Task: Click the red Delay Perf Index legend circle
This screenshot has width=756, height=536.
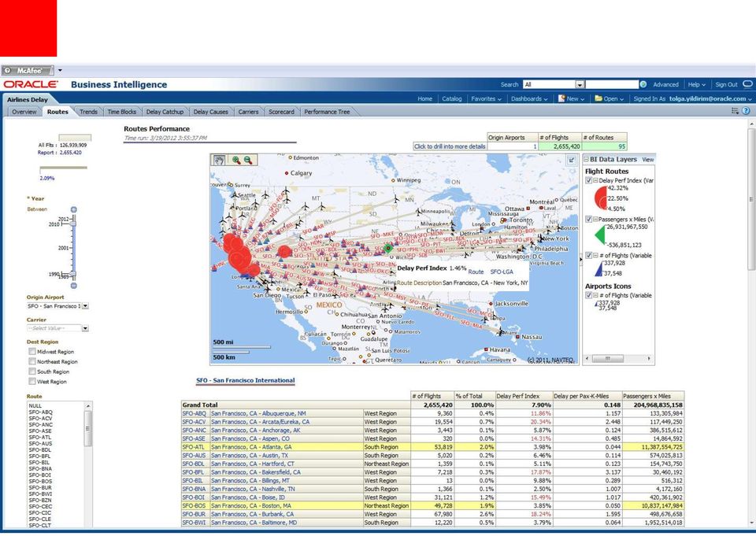Action: pyautogui.click(x=601, y=198)
